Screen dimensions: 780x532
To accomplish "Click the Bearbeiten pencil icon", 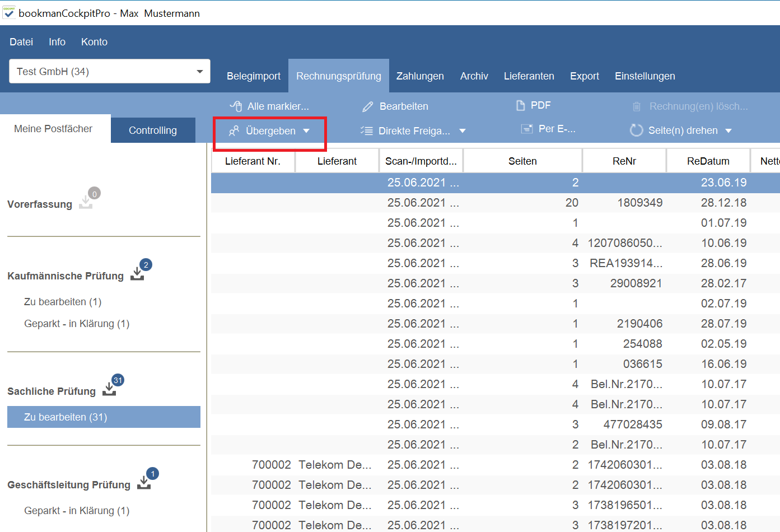I will (368, 106).
